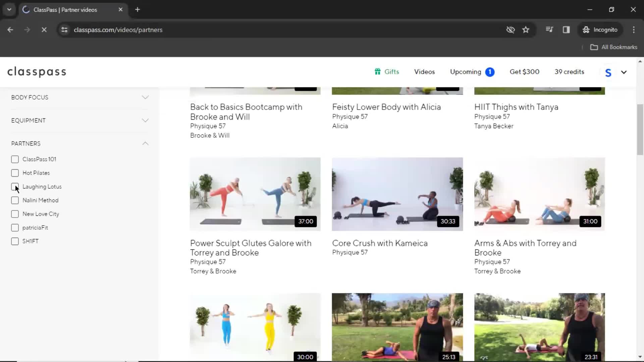Open the All Bookmarks folder
Image resolution: width=644 pixels, height=362 pixels.
click(613, 47)
